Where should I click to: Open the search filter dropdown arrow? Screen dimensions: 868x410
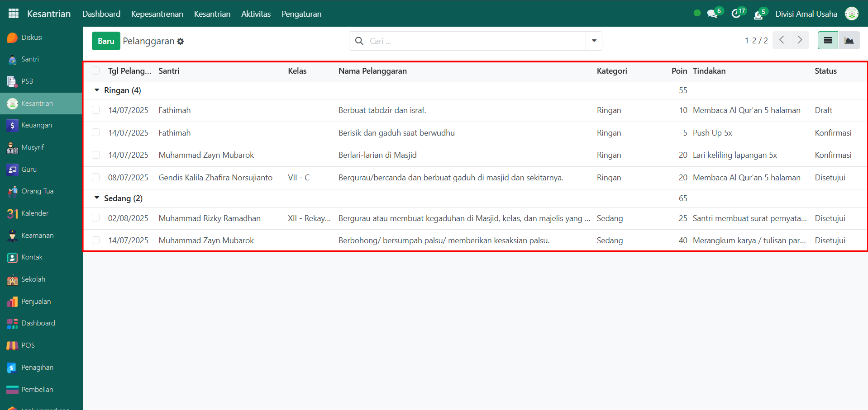click(594, 41)
